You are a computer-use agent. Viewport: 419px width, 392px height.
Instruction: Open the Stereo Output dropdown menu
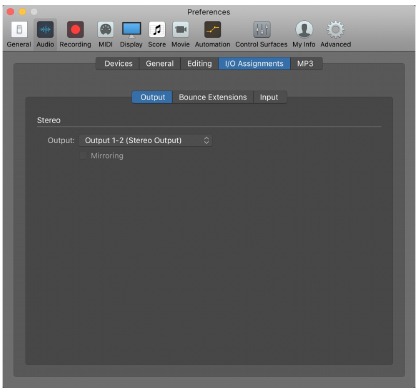146,141
